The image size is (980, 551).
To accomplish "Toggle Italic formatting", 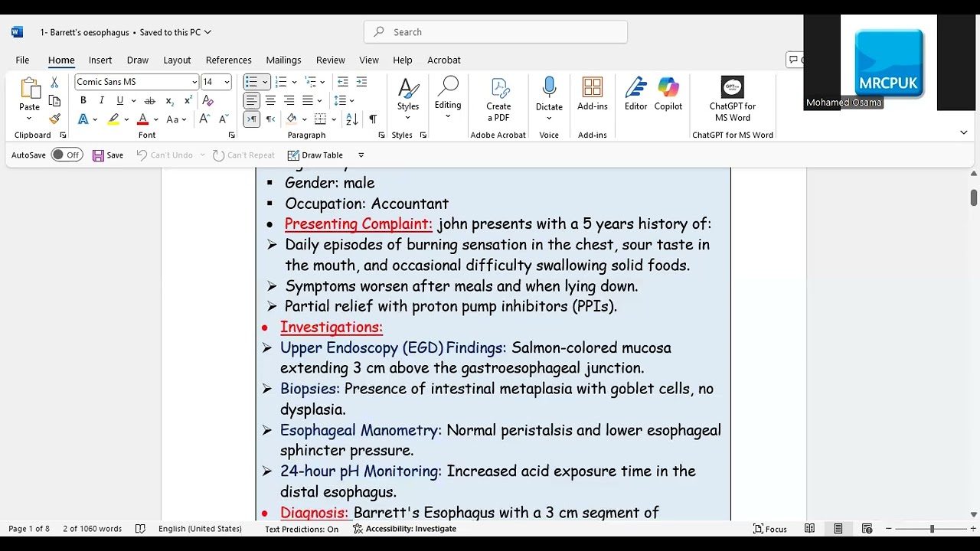I will (x=101, y=100).
